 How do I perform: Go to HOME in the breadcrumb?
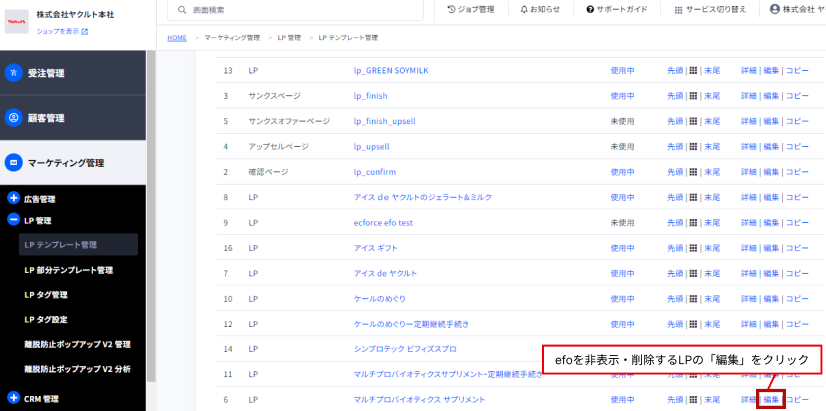pyautogui.click(x=177, y=38)
